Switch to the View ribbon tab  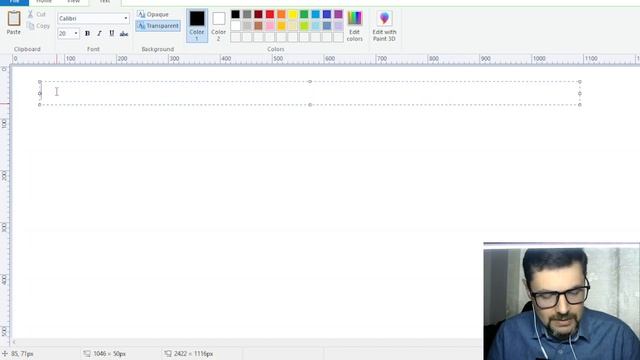[x=73, y=2]
